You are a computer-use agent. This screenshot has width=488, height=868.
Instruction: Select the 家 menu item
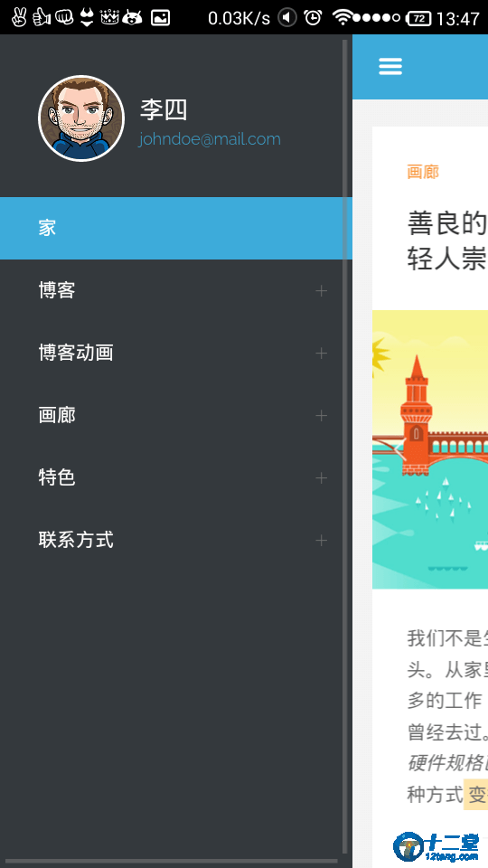click(x=176, y=228)
